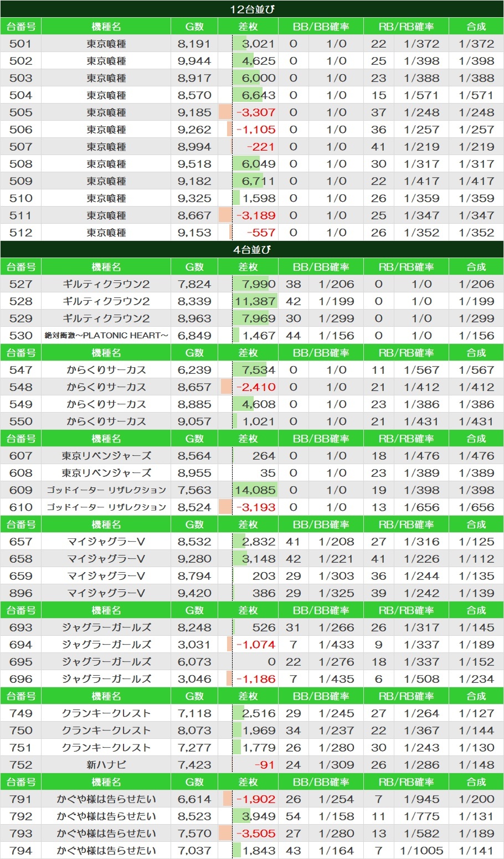The width and height of the screenshot is (504, 859).
Task: Select G数 8,963 for machine 529
Action: pyautogui.click(x=194, y=318)
